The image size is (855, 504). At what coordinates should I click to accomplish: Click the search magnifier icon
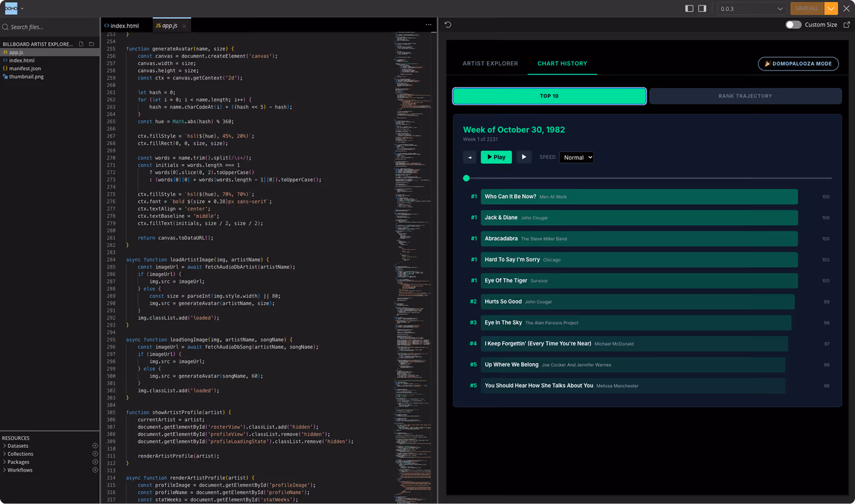[x=5, y=27]
